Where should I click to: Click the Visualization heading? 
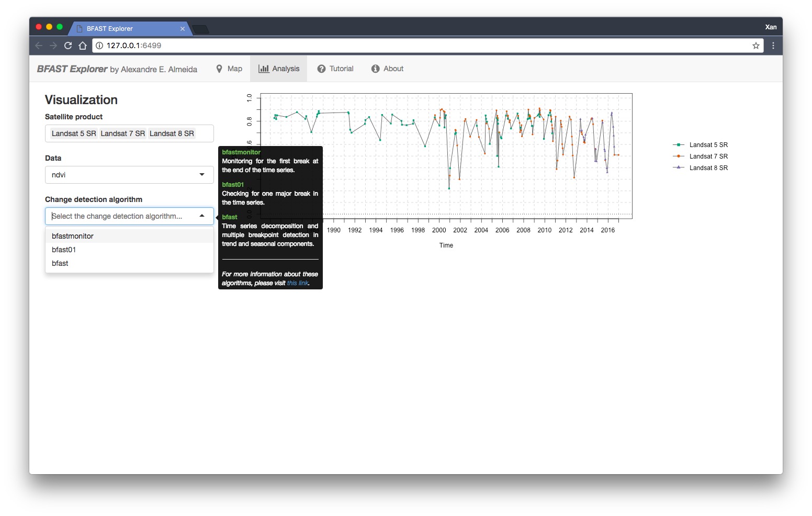pos(81,100)
